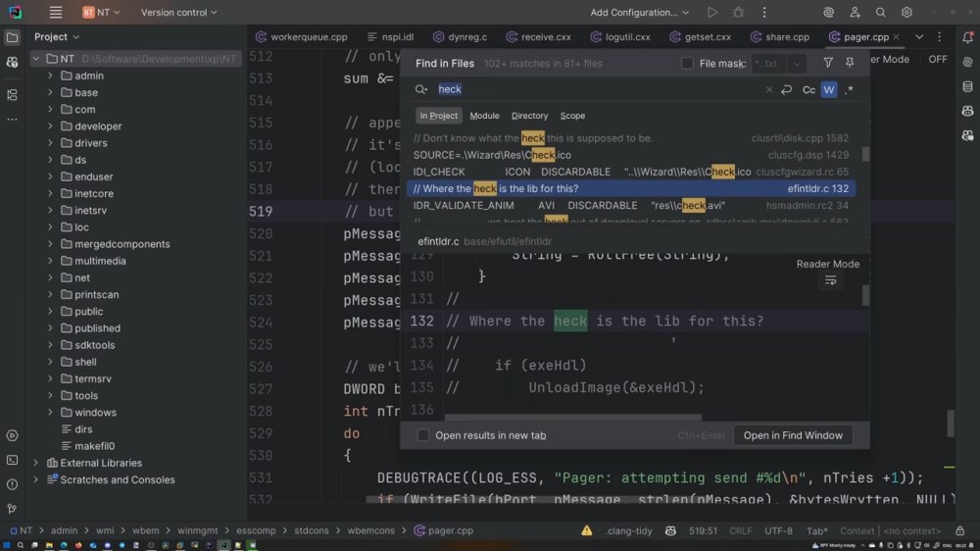Open the Git version control tool icon
The height and width of the screenshot is (551, 980).
pyautogui.click(x=12, y=509)
